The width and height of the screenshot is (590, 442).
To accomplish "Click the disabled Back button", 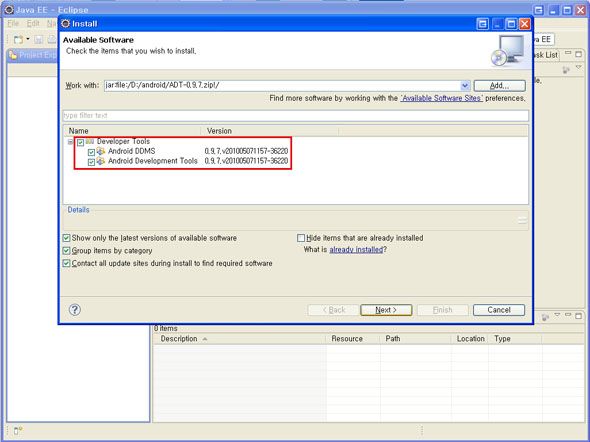I will click(x=333, y=310).
